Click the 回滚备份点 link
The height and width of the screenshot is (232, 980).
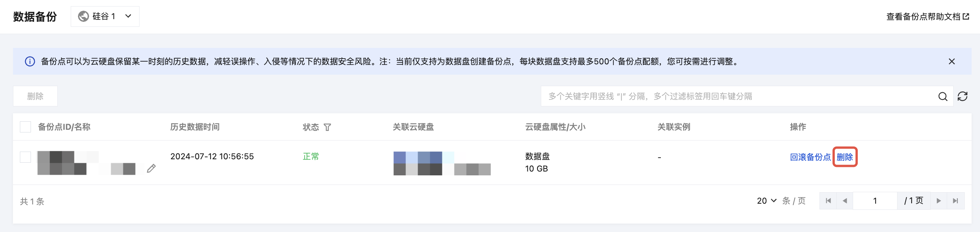[x=810, y=157]
